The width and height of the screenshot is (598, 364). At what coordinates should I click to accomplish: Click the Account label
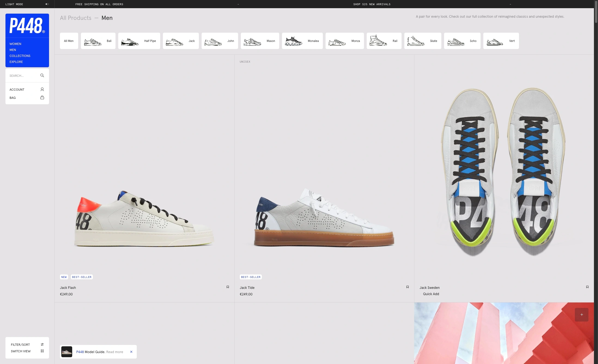tap(17, 90)
